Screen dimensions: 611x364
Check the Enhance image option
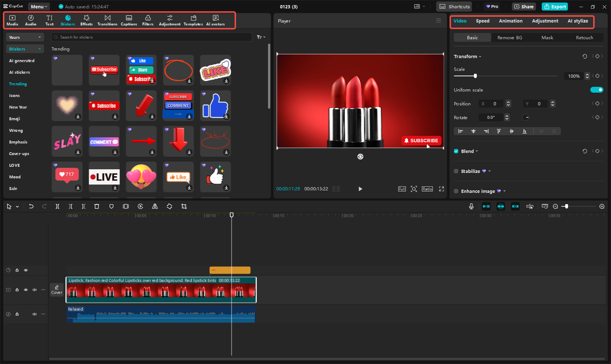click(x=456, y=191)
